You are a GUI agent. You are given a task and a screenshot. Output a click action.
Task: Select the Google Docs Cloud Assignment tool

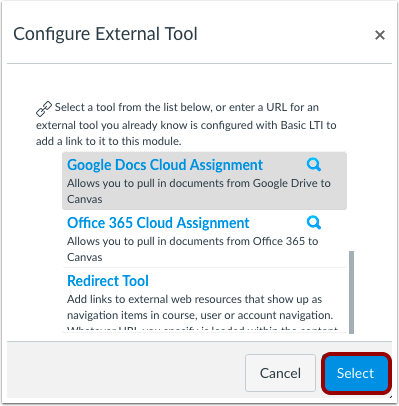165,165
